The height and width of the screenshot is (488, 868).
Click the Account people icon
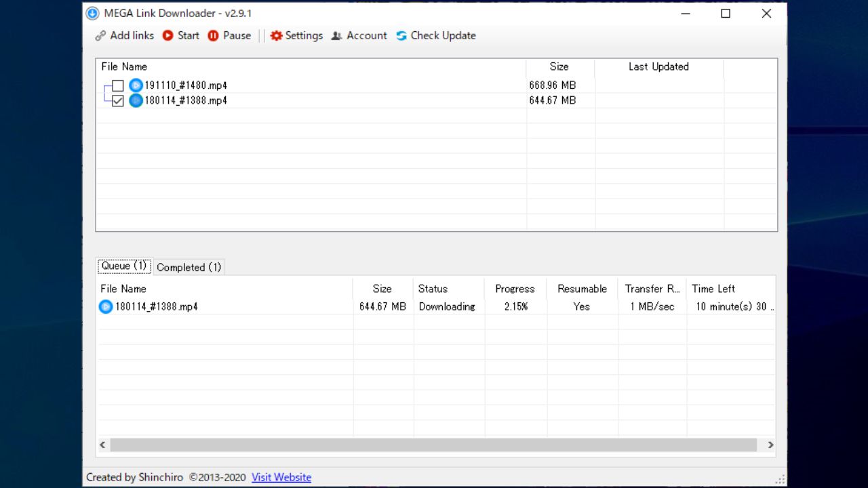[x=336, y=36]
